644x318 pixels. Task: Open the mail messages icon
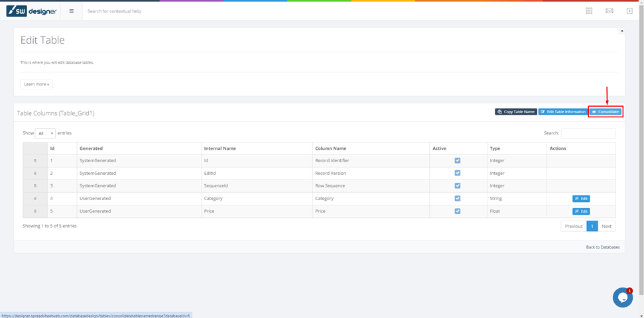coord(609,11)
